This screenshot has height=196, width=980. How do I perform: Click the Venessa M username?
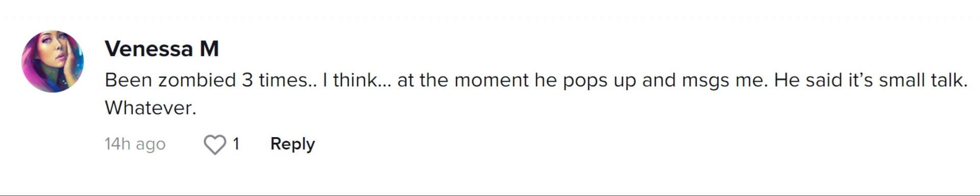click(x=162, y=48)
